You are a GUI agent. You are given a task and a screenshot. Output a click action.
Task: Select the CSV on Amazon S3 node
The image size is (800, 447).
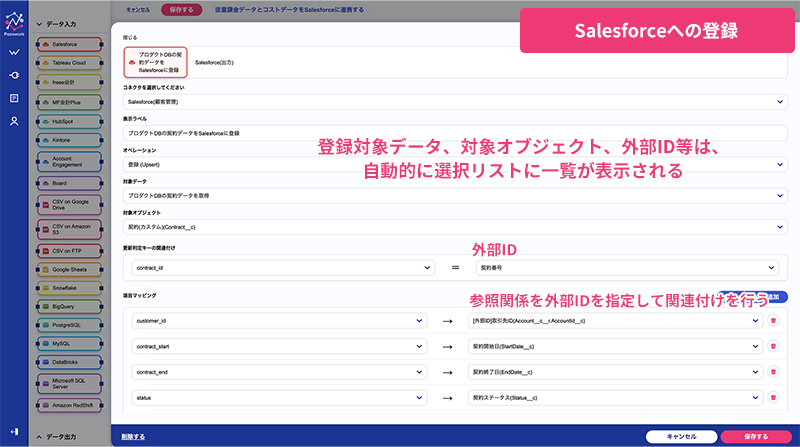69,229
